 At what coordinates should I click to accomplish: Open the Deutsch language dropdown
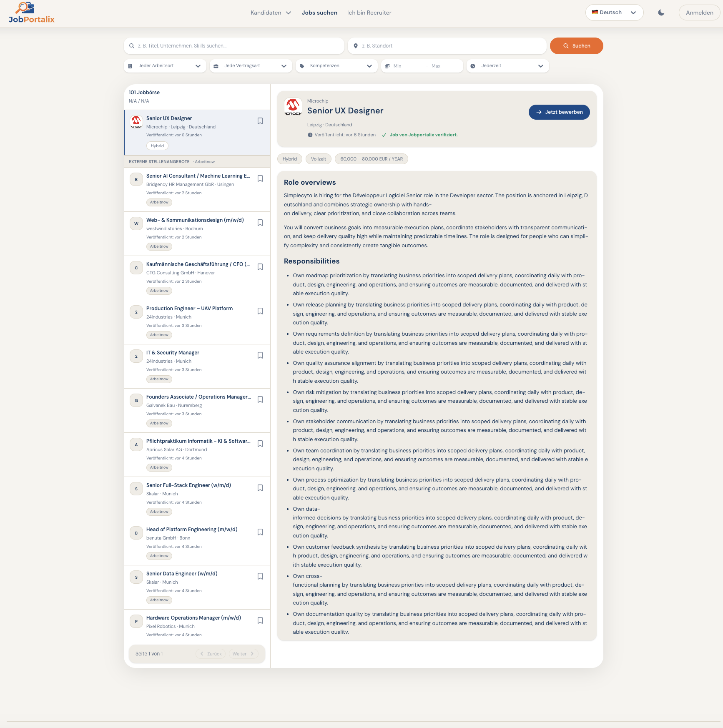coord(614,13)
